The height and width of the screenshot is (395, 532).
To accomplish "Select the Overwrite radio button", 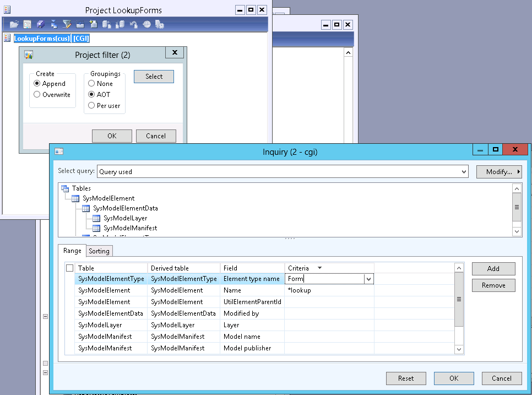I will pos(37,94).
